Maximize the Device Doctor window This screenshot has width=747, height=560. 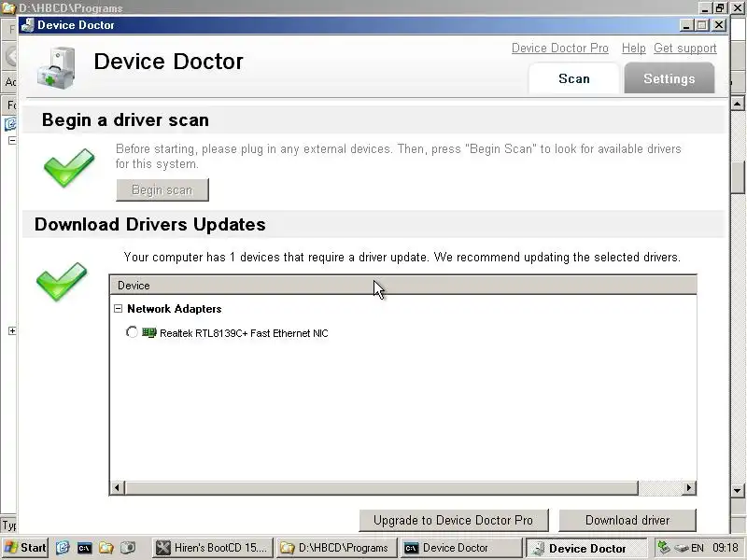pyautogui.click(x=702, y=25)
